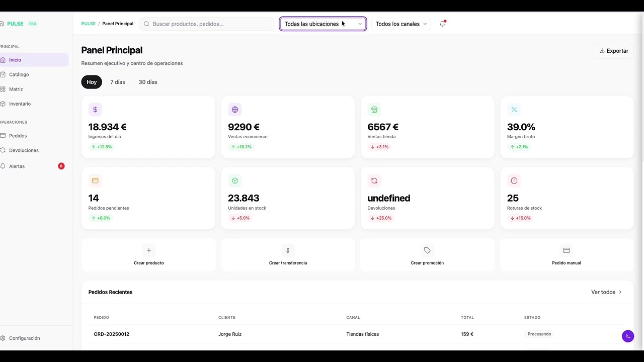
Task: Click customer Jorge Ruiz cell
Action: [x=230, y=334]
